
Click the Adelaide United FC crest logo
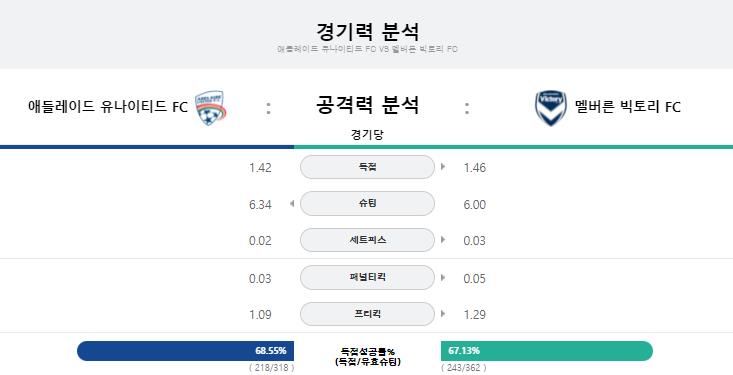(x=210, y=108)
